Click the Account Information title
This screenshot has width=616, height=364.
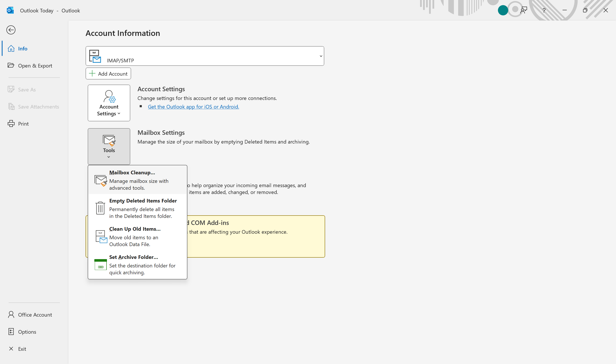123,33
